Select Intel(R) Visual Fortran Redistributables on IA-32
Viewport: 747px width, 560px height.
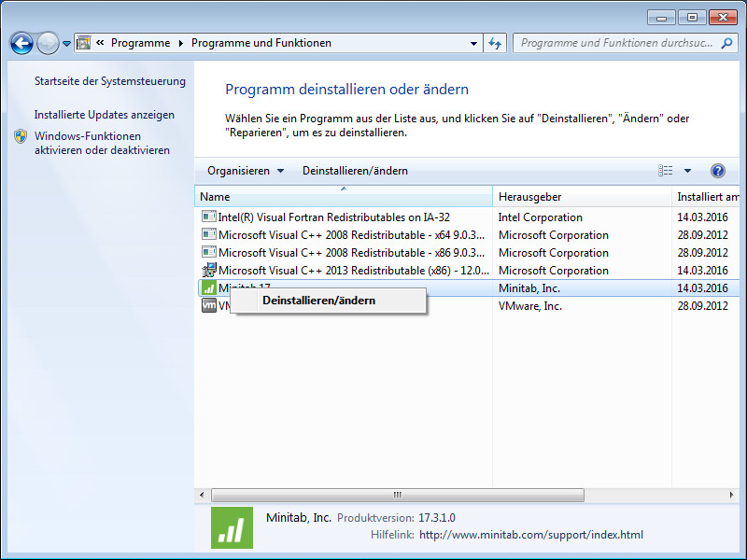[x=333, y=217]
